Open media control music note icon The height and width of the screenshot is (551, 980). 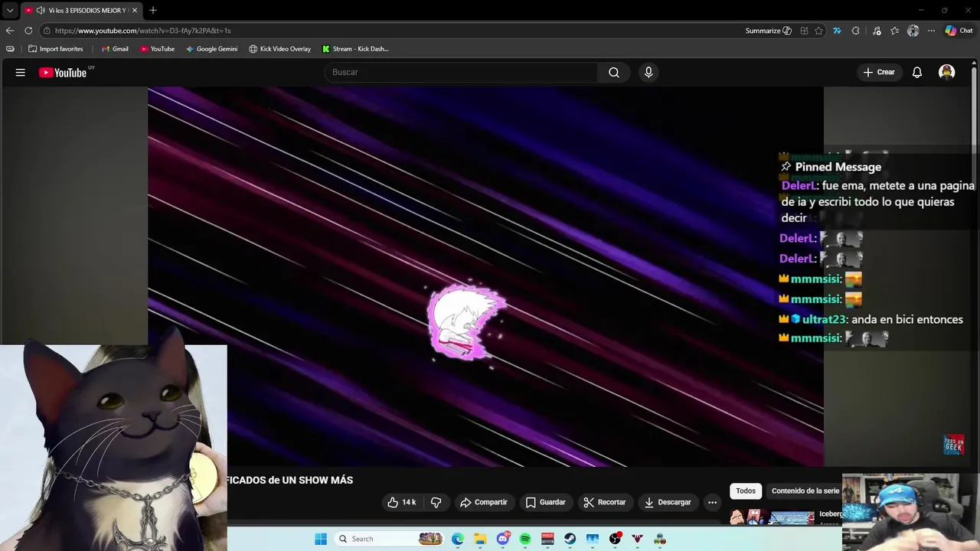(x=877, y=31)
